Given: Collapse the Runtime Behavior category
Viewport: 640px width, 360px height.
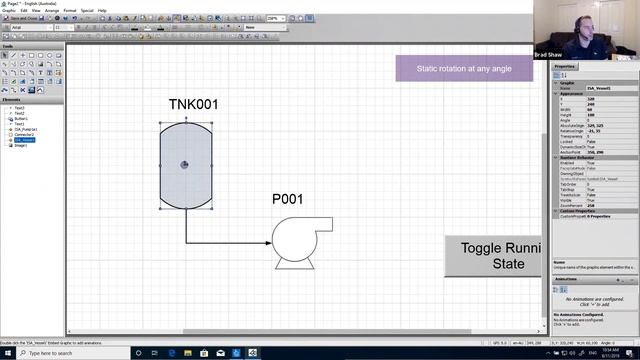Looking at the screenshot, I should [556, 158].
